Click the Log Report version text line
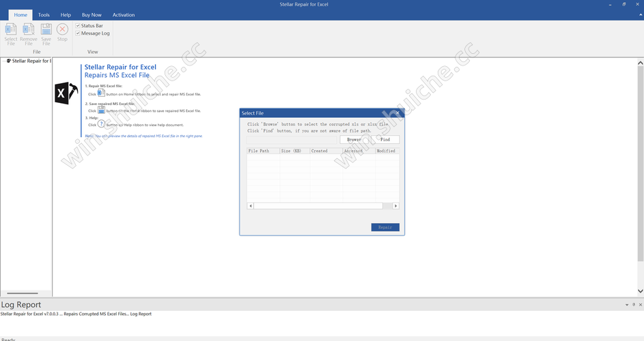This screenshot has height=341, width=644. point(76,314)
